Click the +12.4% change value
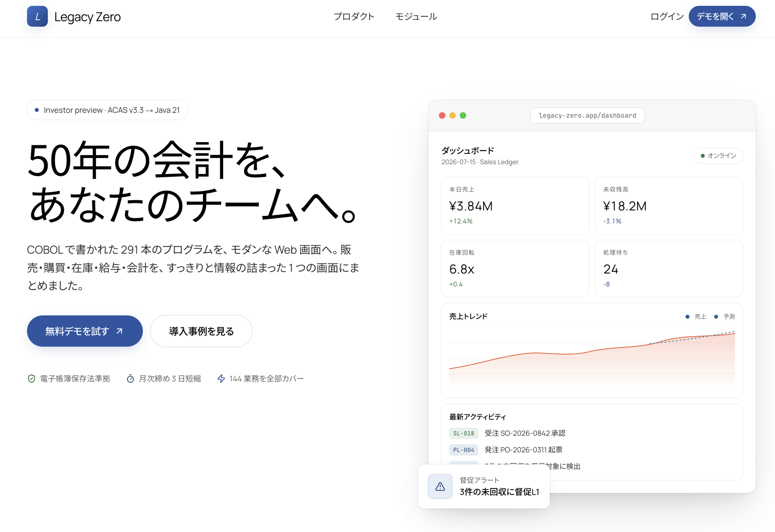The height and width of the screenshot is (532, 775). 461,221
